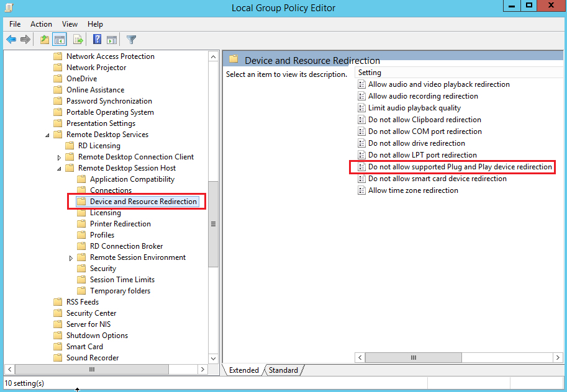Screen dimensions: 567x392
Task: Open the File menu
Action: click(15, 24)
